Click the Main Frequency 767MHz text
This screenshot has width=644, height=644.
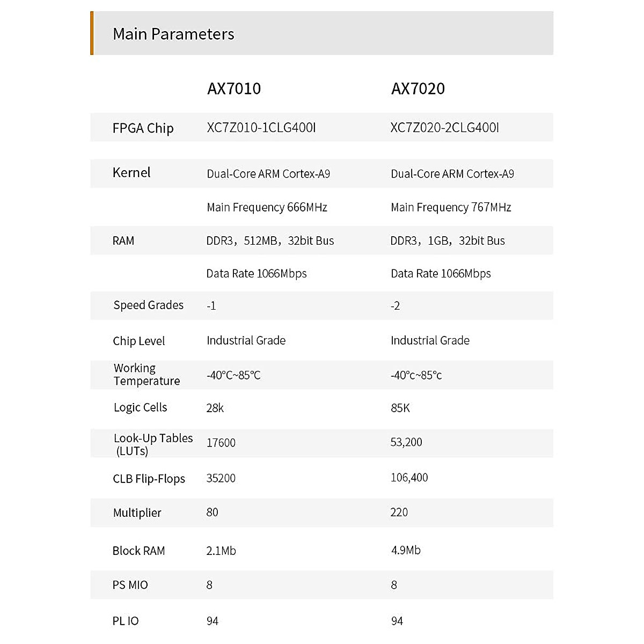click(451, 207)
